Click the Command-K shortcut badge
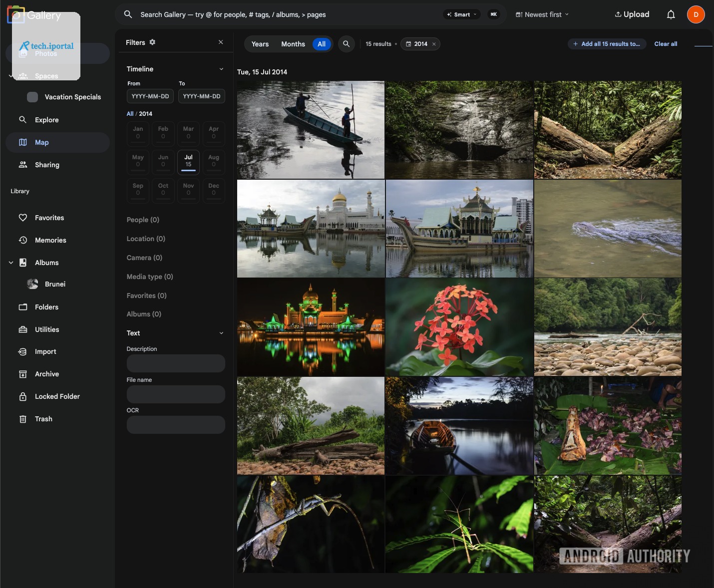Image resolution: width=714 pixels, height=588 pixels. point(494,14)
